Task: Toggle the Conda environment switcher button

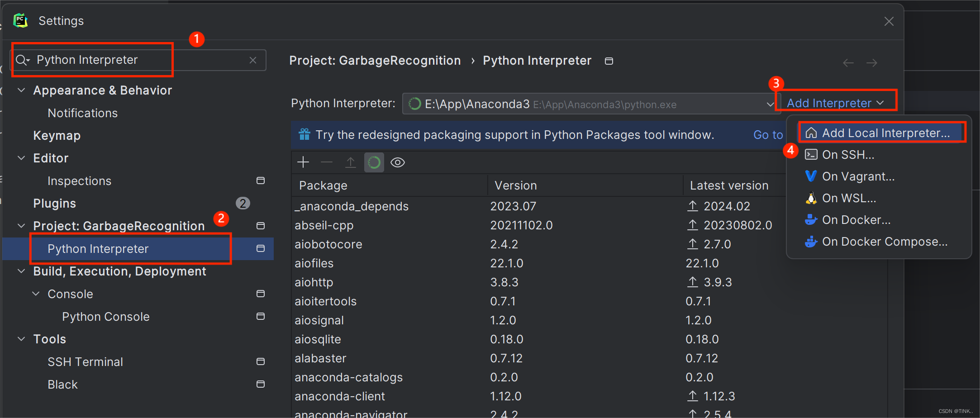Action: click(x=374, y=162)
